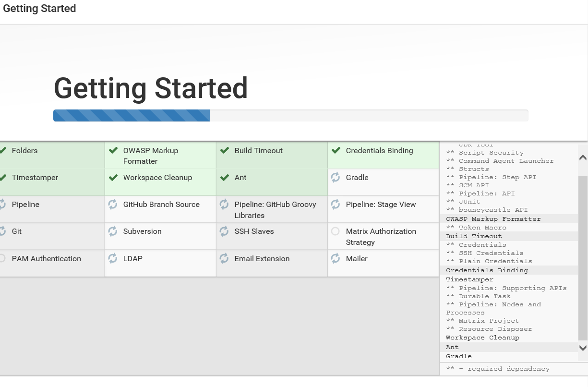Click the large Getting Started heading
The width and height of the screenshot is (588, 387).
pos(151,88)
